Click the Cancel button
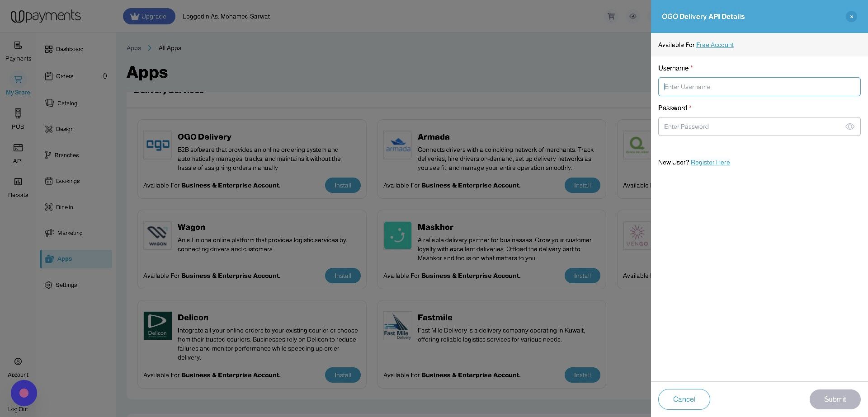The width and height of the screenshot is (868, 417). (x=684, y=399)
